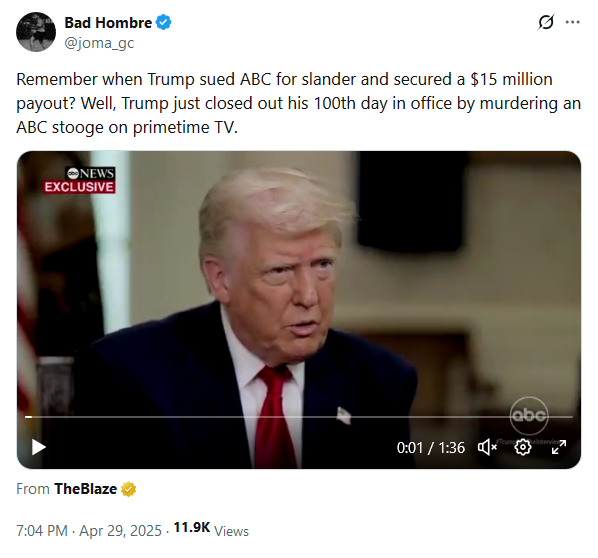This screenshot has height=558, width=598.
Task: Click the ABC News Exclusive banner overlay
Action: [79, 180]
